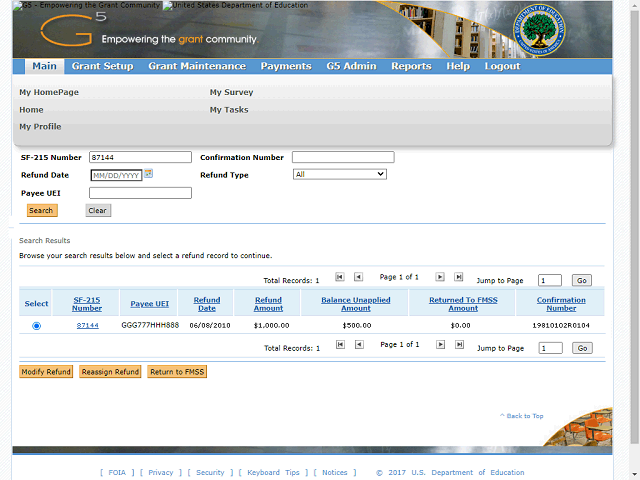Select the radio button for refund 87144

point(37,326)
